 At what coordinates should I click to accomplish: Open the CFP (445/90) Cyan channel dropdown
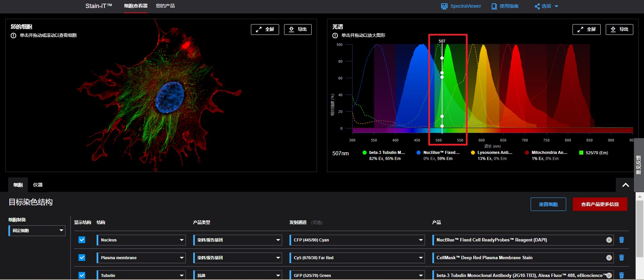(357, 240)
